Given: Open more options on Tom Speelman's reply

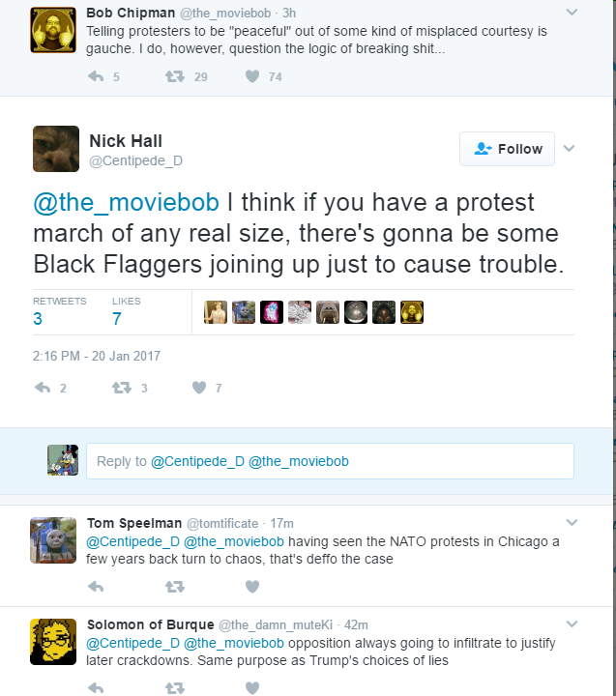Looking at the screenshot, I should click(x=572, y=522).
